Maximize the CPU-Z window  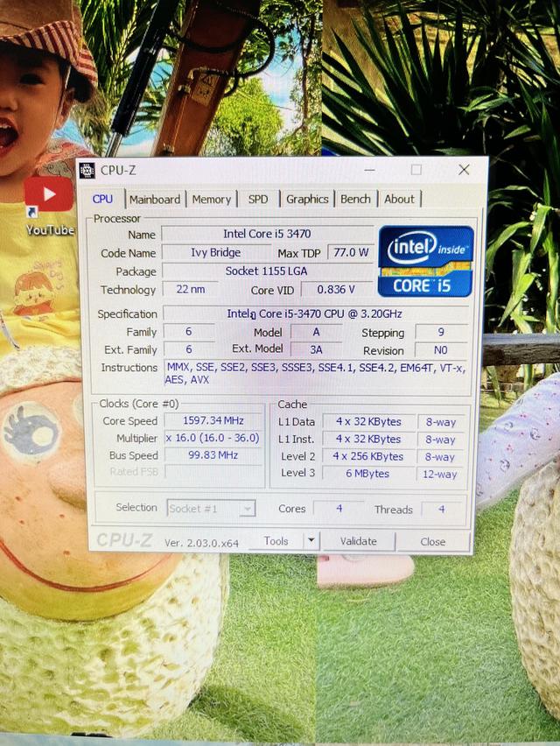416,170
